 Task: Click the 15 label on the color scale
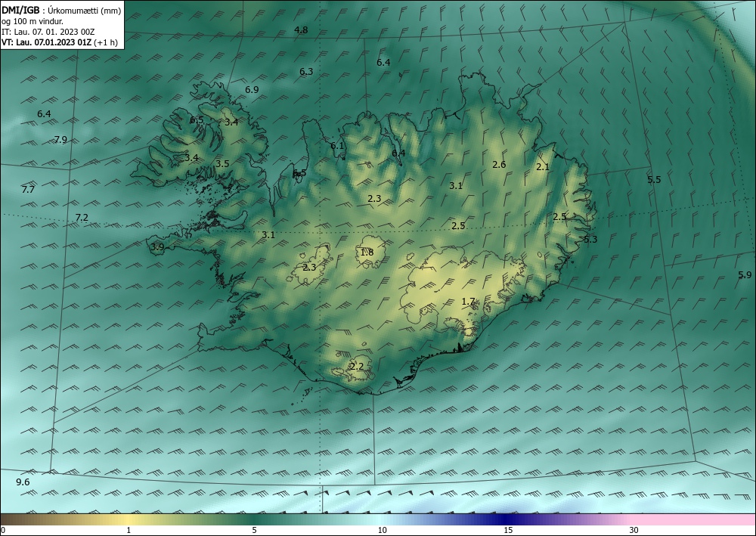click(x=508, y=531)
